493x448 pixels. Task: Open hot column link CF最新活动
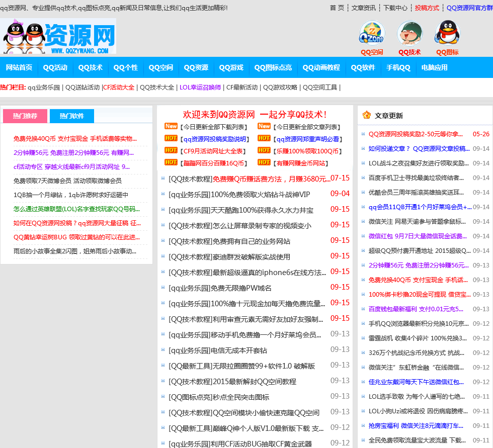(x=242, y=87)
